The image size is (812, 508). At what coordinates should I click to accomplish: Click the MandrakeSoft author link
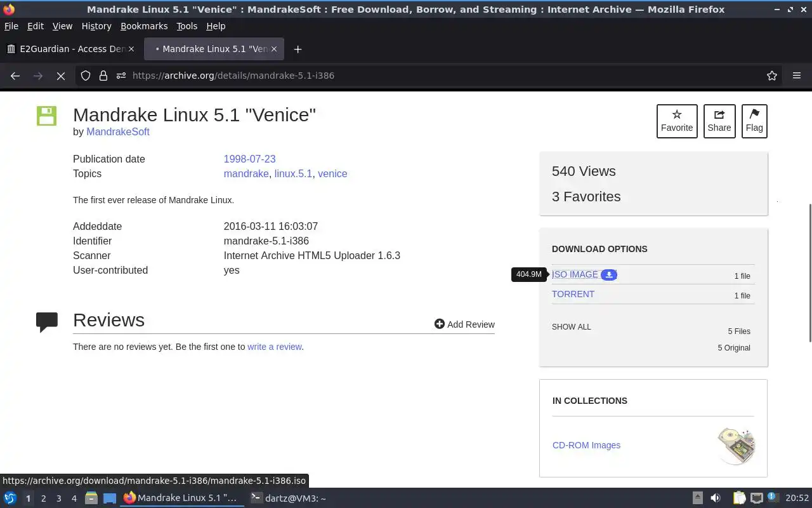point(118,131)
